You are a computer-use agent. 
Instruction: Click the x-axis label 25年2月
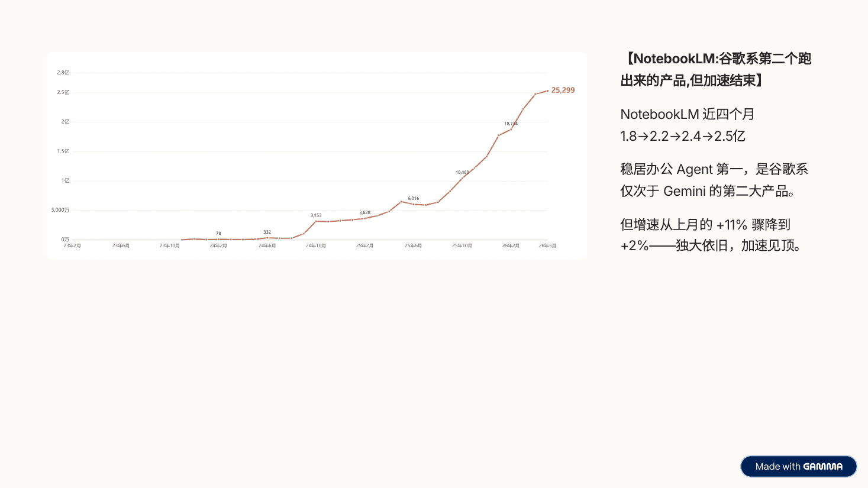(364, 245)
